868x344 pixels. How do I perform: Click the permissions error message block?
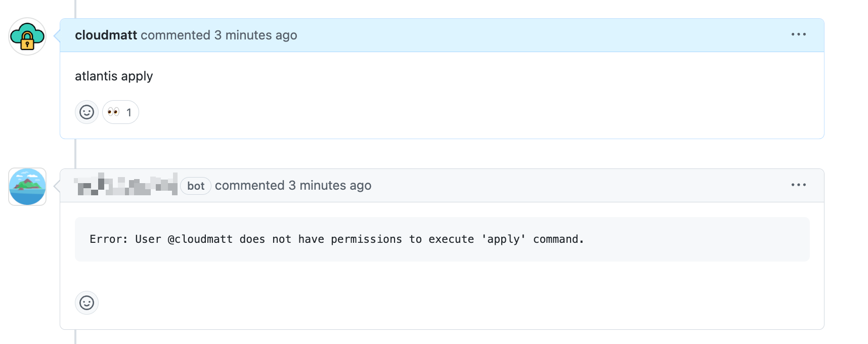(x=336, y=239)
